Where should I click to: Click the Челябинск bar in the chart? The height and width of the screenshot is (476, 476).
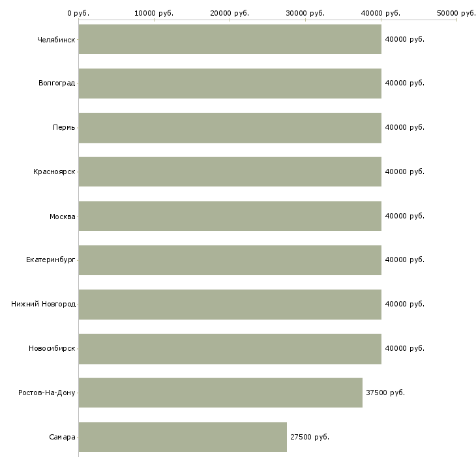tap(230, 39)
